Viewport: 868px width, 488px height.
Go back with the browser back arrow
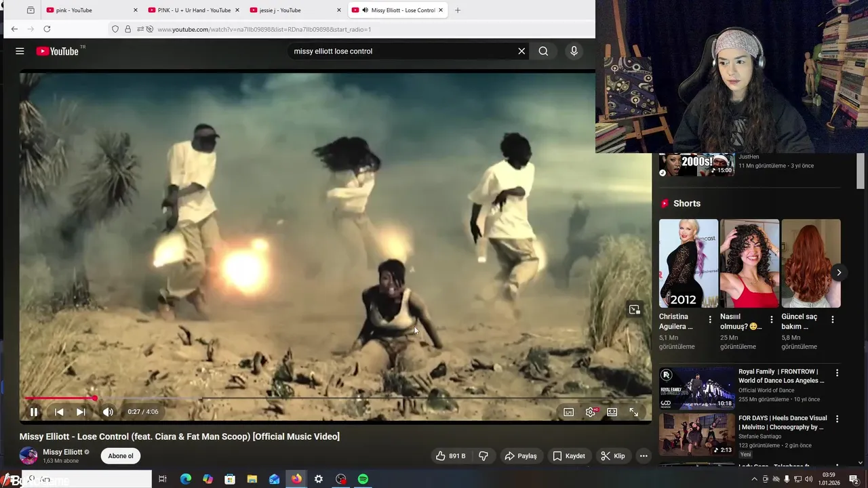point(14,29)
